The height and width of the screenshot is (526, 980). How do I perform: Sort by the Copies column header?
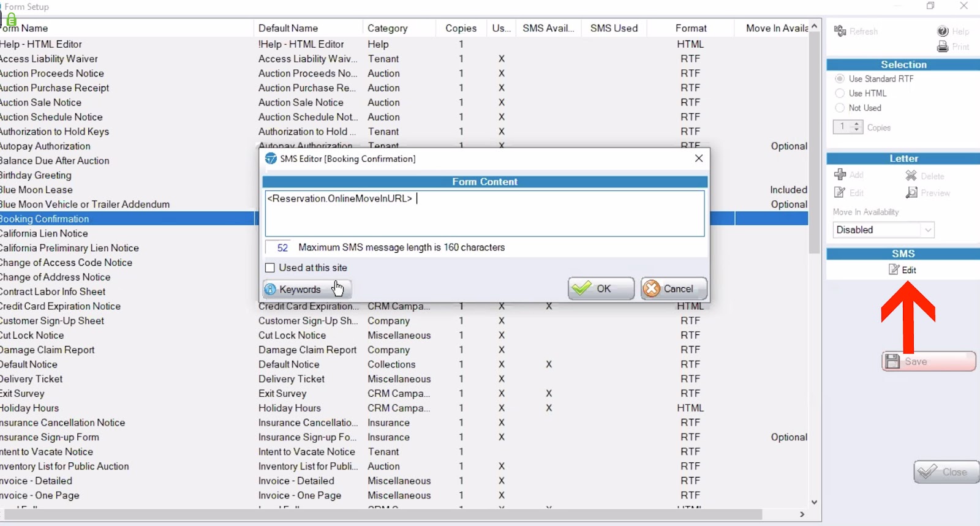[x=461, y=28]
